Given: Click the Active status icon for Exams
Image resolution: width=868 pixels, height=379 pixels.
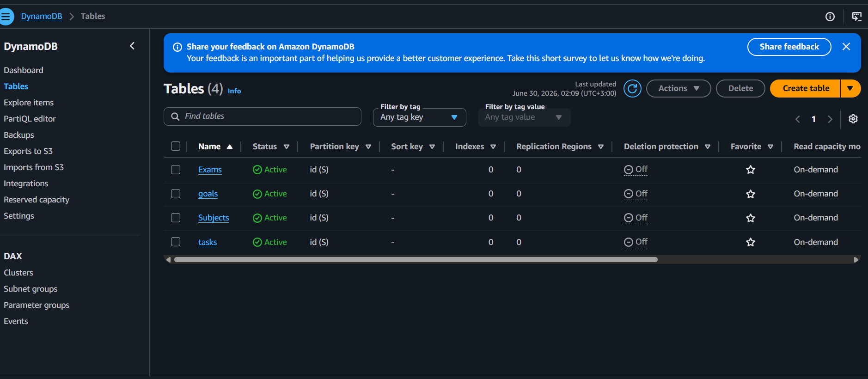Looking at the screenshot, I should (x=257, y=170).
